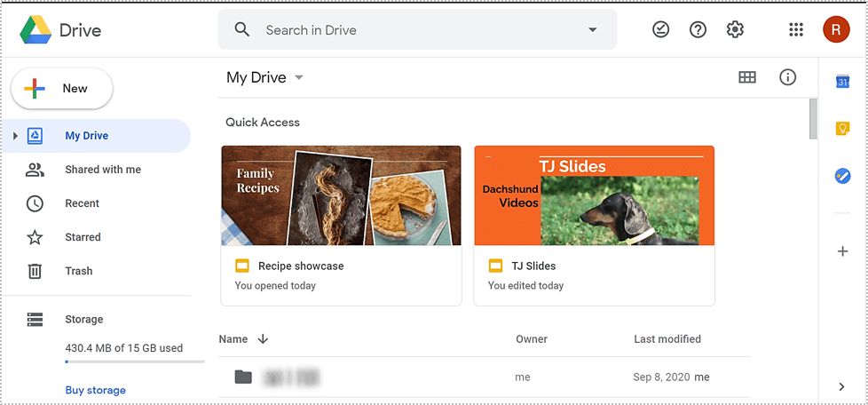This screenshot has width=868, height=405.
Task: Open Google Keep in side panel
Action: [x=842, y=129]
